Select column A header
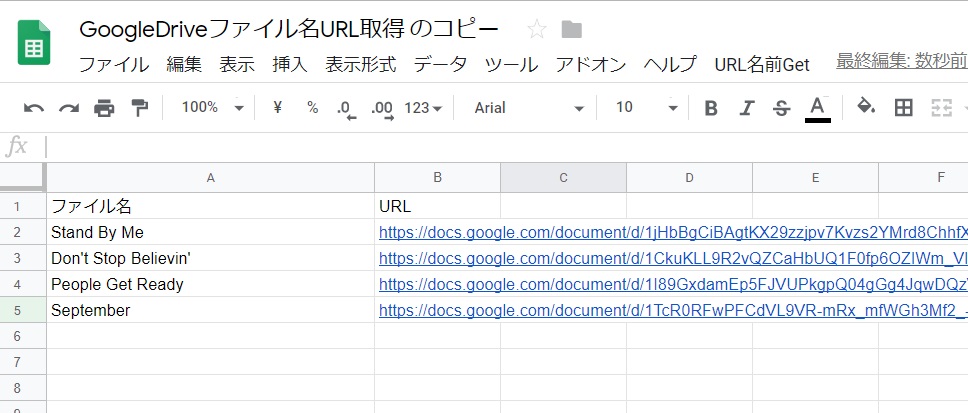This screenshot has width=968, height=413. tap(211, 178)
